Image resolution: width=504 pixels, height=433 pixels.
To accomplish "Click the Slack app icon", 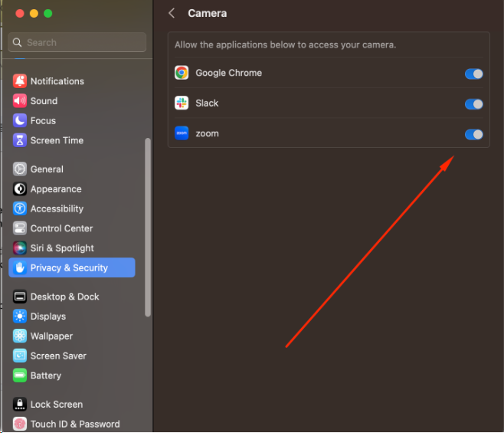I will pyautogui.click(x=182, y=103).
